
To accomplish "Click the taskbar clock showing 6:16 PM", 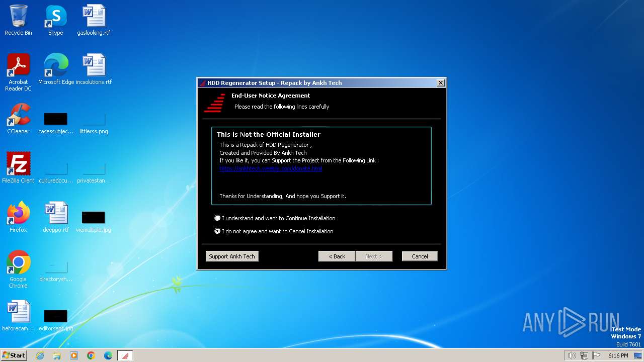I will pos(618,355).
